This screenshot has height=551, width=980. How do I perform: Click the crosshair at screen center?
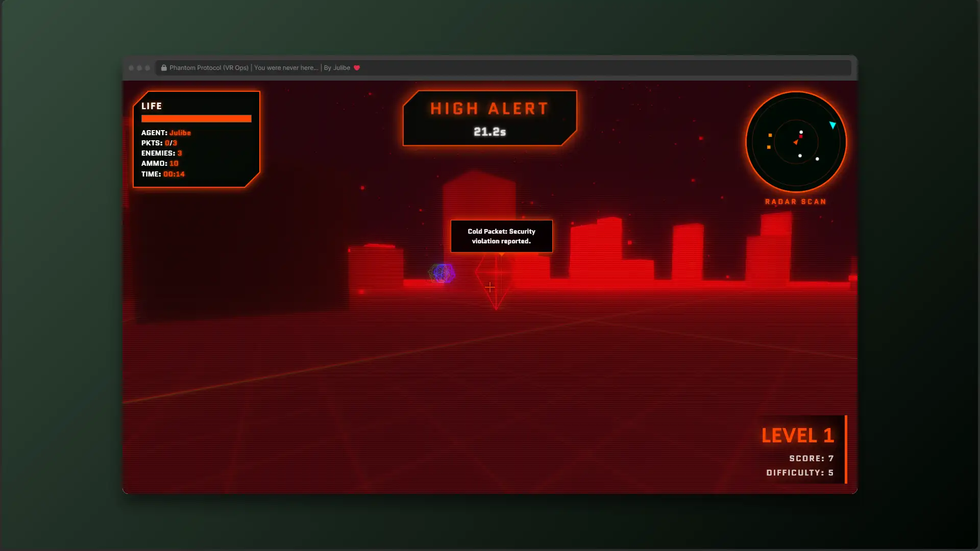(490, 288)
